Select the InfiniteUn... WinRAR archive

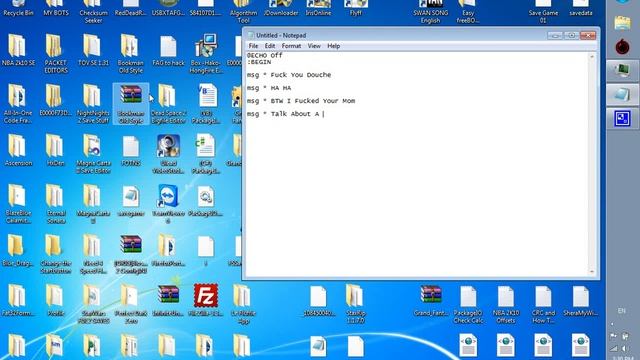click(x=168, y=300)
